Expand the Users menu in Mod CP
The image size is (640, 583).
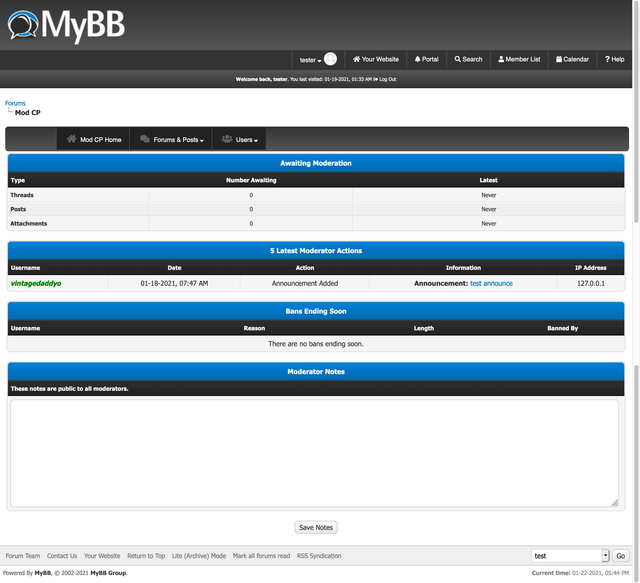click(x=240, y=140)
